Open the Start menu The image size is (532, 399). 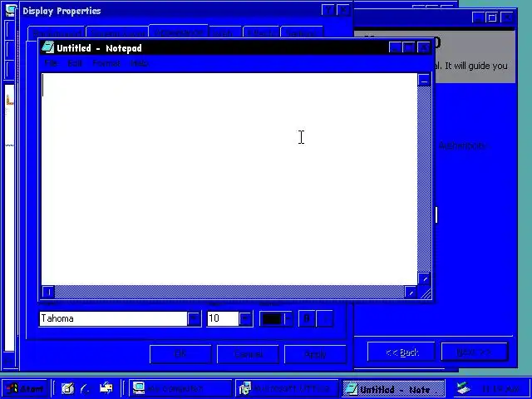click(x=24, y=389)
